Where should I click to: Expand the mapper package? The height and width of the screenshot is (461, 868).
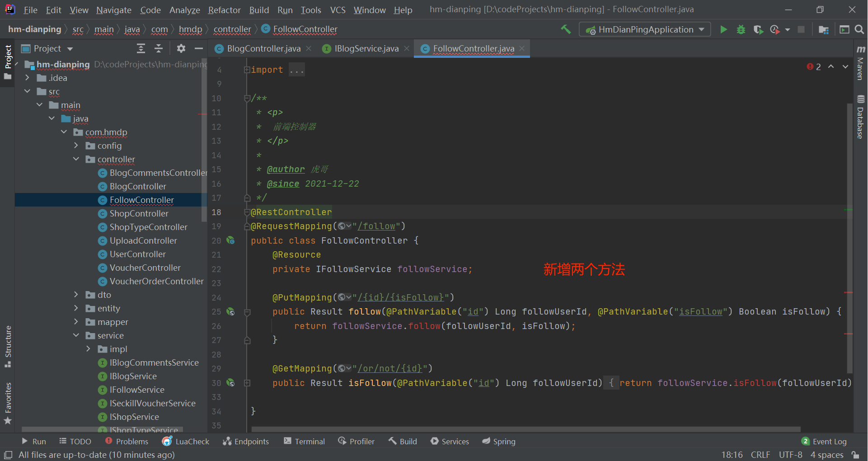coord(76,322)
